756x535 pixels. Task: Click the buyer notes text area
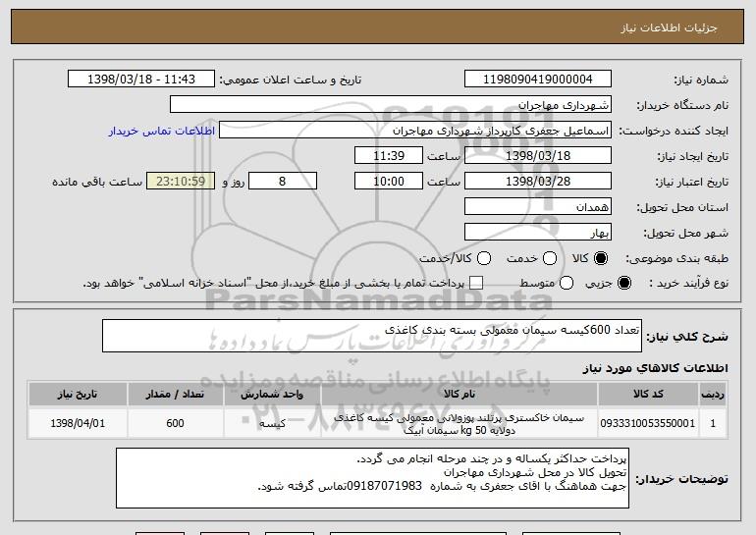point(372,478)
